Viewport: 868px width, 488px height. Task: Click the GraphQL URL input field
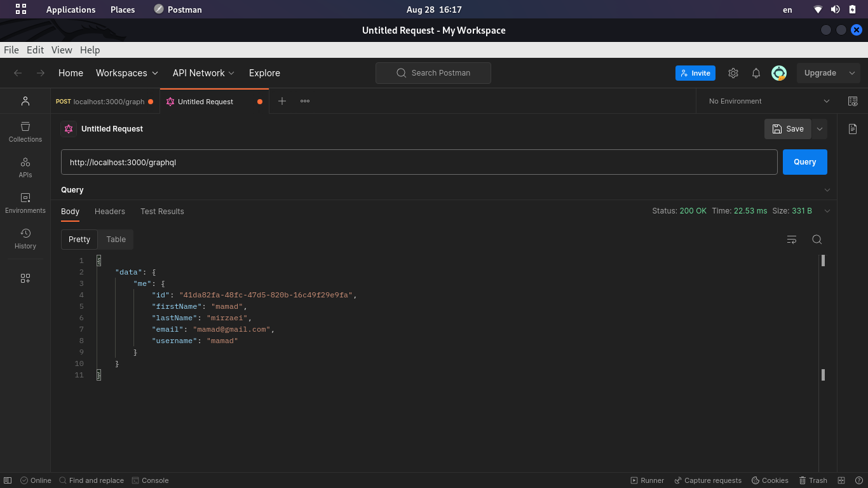coord(419,162)
